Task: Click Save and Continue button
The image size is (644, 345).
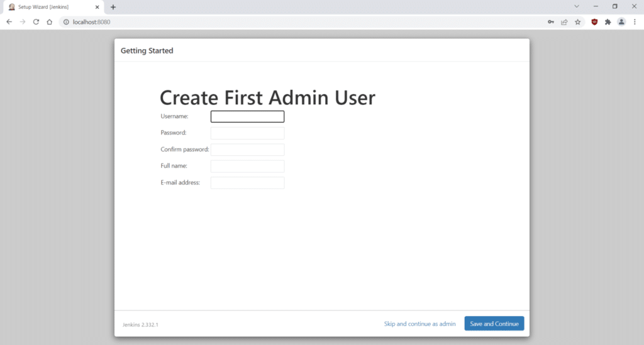Action: [x=494, y=323]
